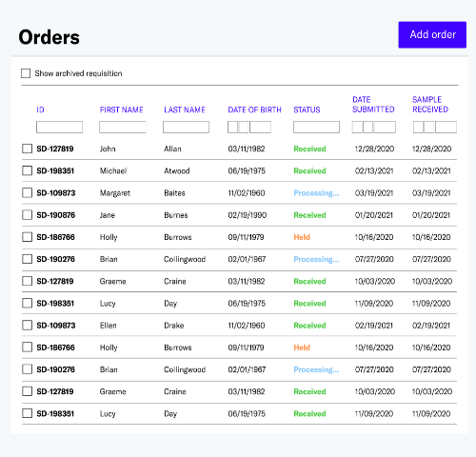
Task: Open order SD-198351 for Michael Atwood
Action: click(x=55, y=170)
